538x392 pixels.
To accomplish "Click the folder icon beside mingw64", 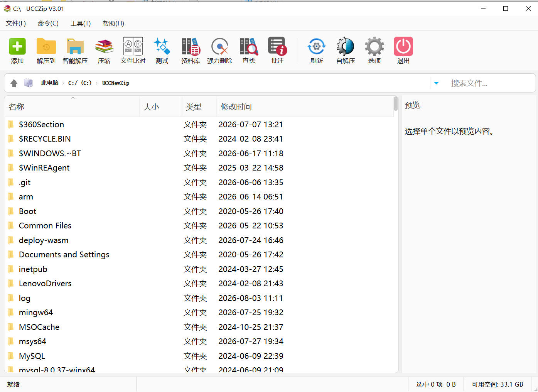I will pos(11,312).
